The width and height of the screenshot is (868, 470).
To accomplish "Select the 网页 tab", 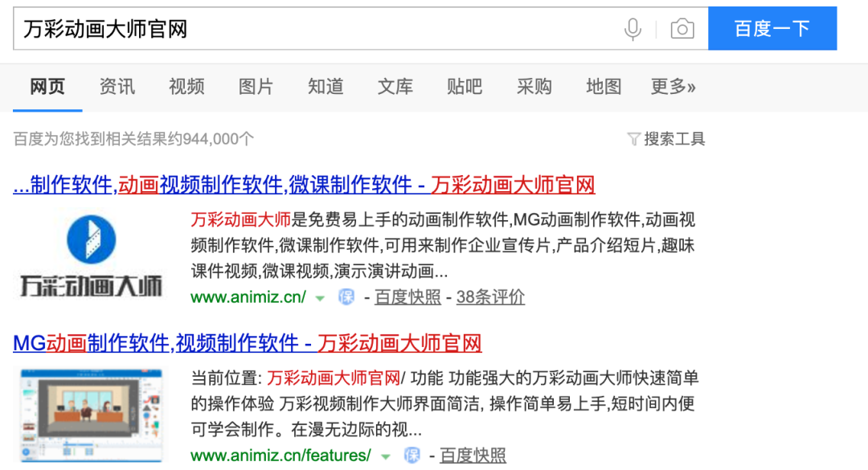I will (x=47, y=87).
